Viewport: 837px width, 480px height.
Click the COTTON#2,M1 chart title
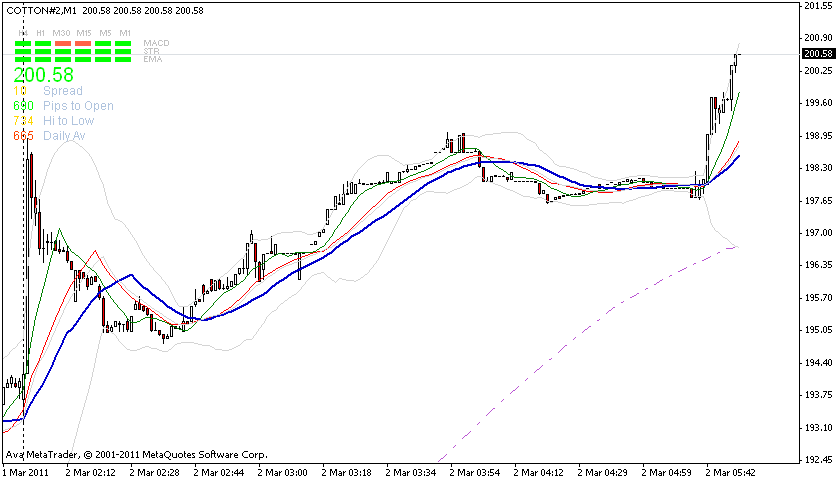40,10
